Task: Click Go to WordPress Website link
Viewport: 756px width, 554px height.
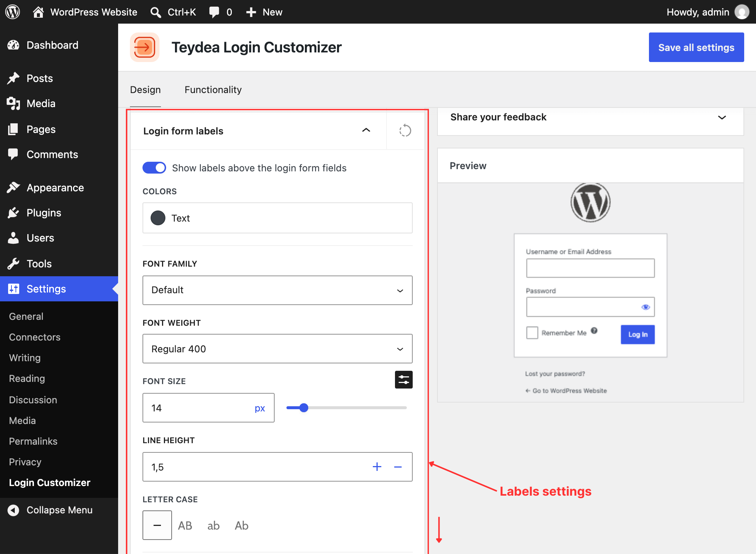Action: coord(566,391)
